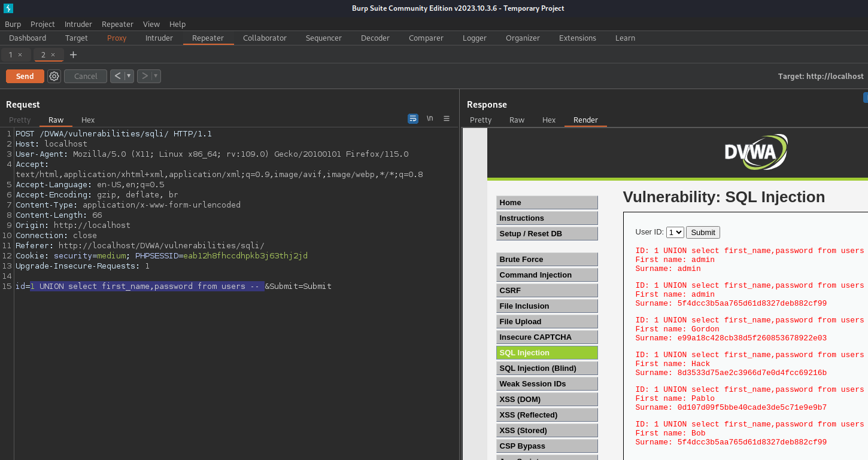Select the Response Raw view tab
The image size is (868, 460).
click(517, 120)
